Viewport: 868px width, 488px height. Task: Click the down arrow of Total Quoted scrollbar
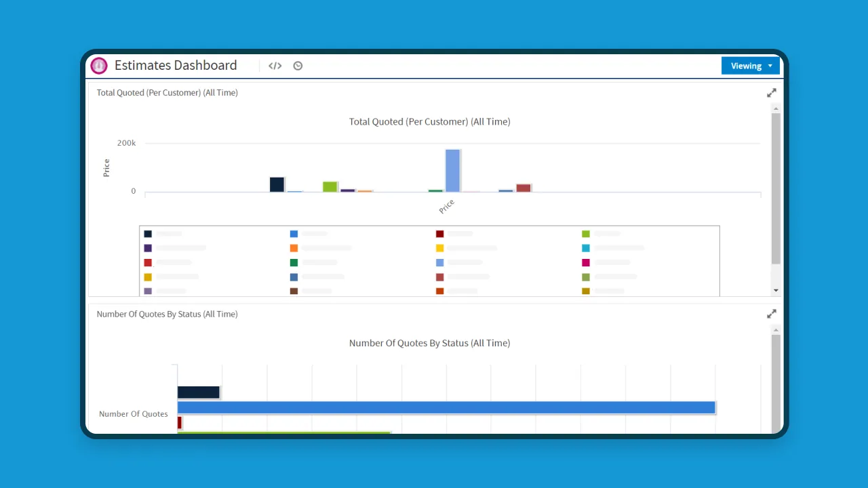pyautogui.click(x=776, y=291)
